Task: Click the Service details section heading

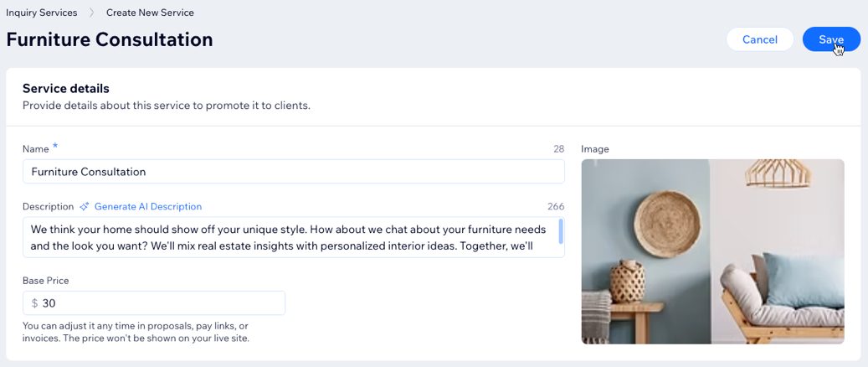Action: (x=66, y=89)
